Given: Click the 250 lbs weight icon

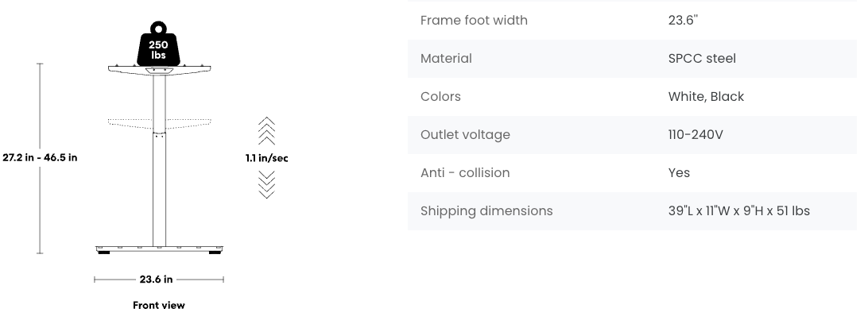Looking at the screenshot, I should click(x=159, y=48).
